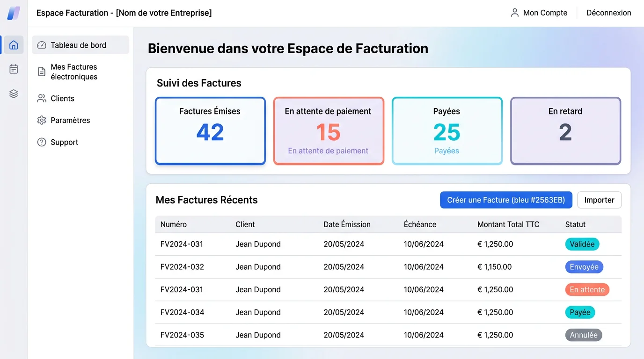Select Paramètres in the sidebar

point(70,120)
